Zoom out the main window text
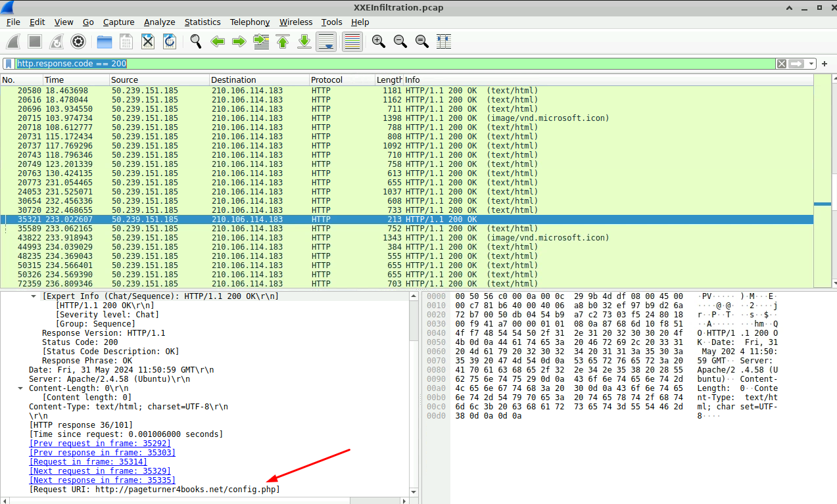Viewport: 837px width, 504px height. [x=400, y=41]
